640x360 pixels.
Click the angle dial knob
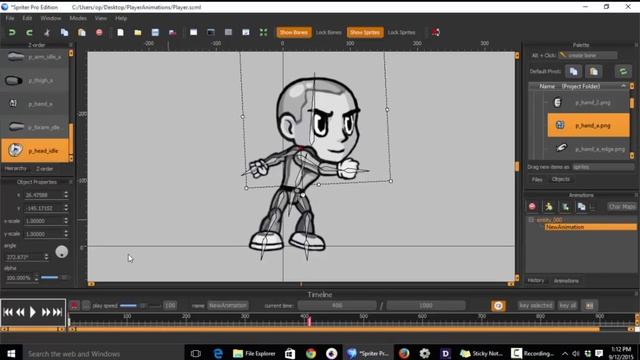point(62,251)
